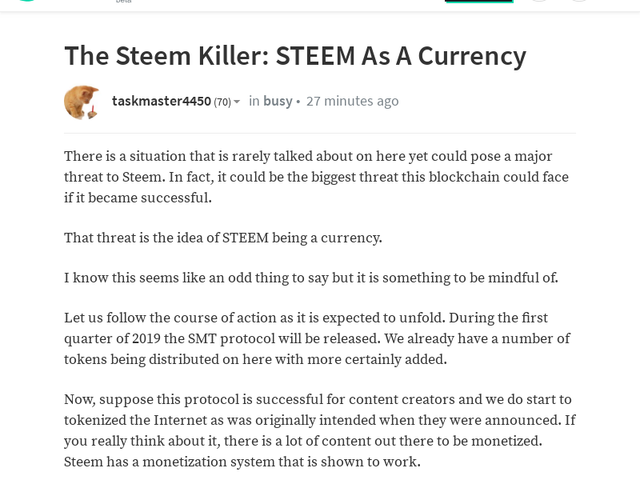The width and height of the screenshot is (640, 480).
Task: Click the sentence 'I know this seems like an odd thing'
Action: coord(311,277)
